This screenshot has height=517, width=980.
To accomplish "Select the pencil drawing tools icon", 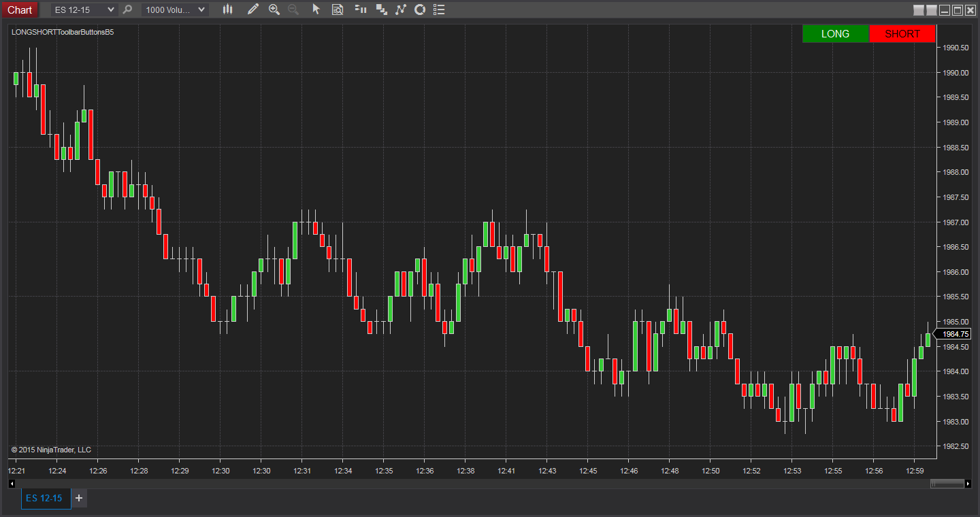I will tap(253, 10).
